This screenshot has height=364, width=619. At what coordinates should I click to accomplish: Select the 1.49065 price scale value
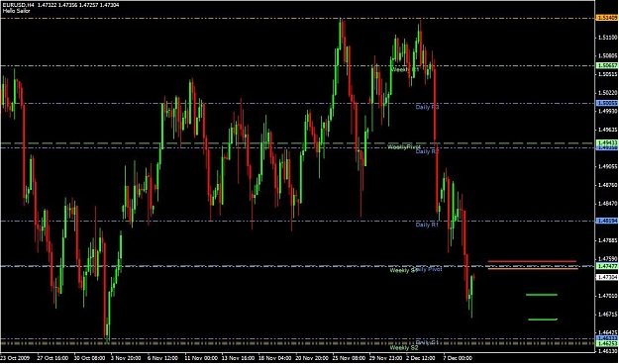click(x=608, y=167)
